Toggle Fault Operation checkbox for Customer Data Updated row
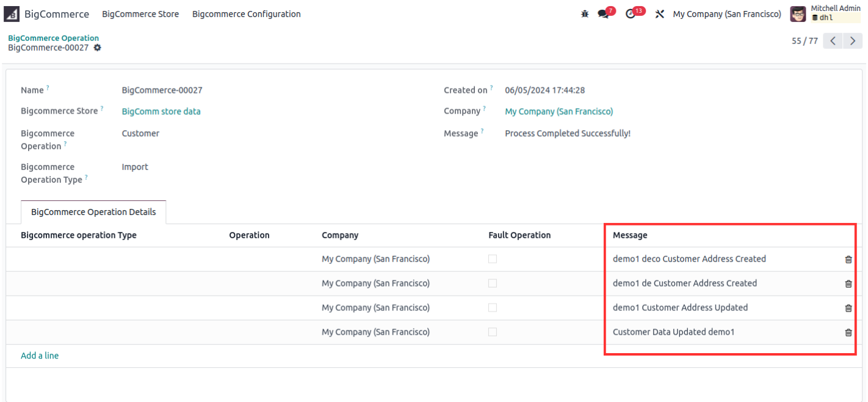The width and height of the screenshot is (868, 402). [x=493, y=332]
